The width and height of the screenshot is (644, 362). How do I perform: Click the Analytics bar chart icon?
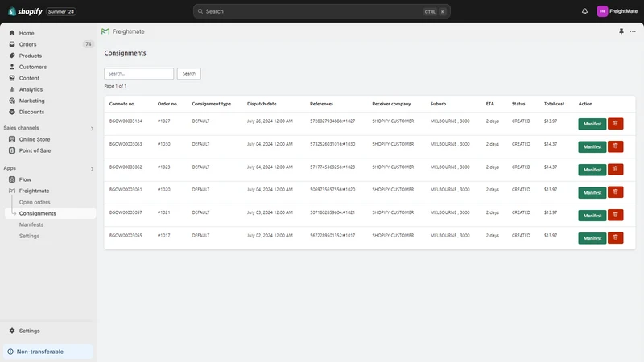[12, 89]
